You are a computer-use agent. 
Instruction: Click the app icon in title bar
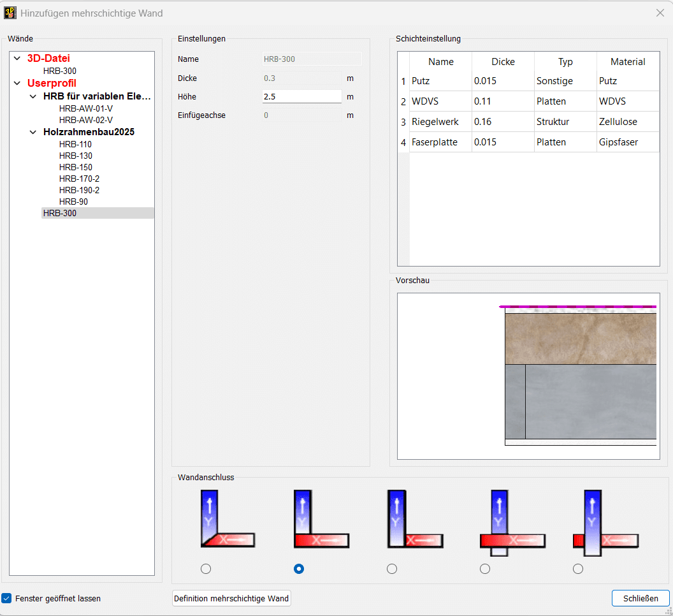click(10, 13)
